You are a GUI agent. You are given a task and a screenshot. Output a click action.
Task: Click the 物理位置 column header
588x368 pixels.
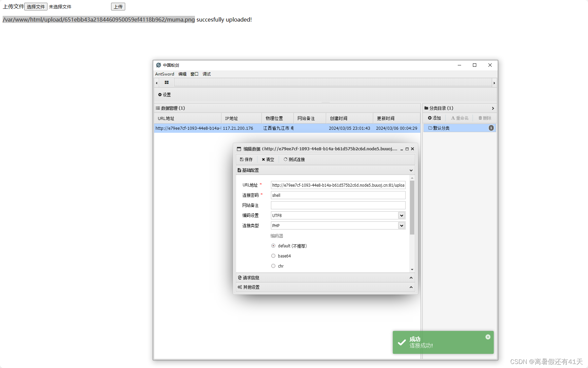click(x=278, y=118)
